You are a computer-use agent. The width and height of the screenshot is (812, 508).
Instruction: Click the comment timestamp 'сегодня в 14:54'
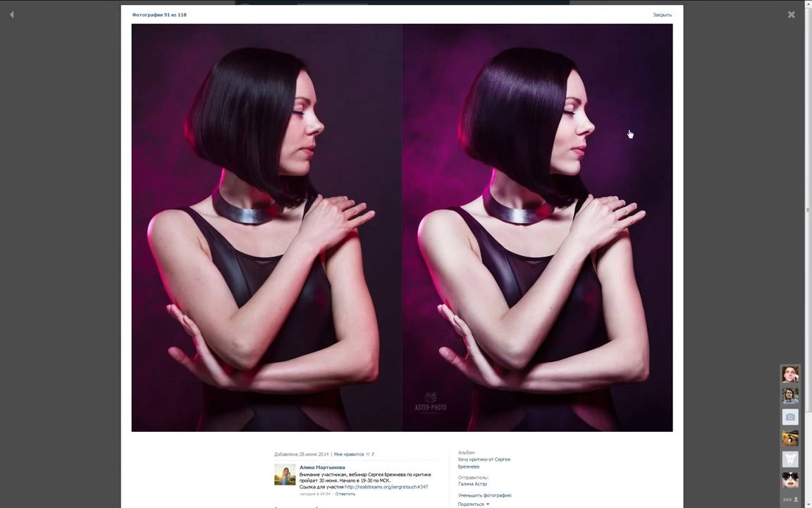pyautogui.click(x=315, y=493)
